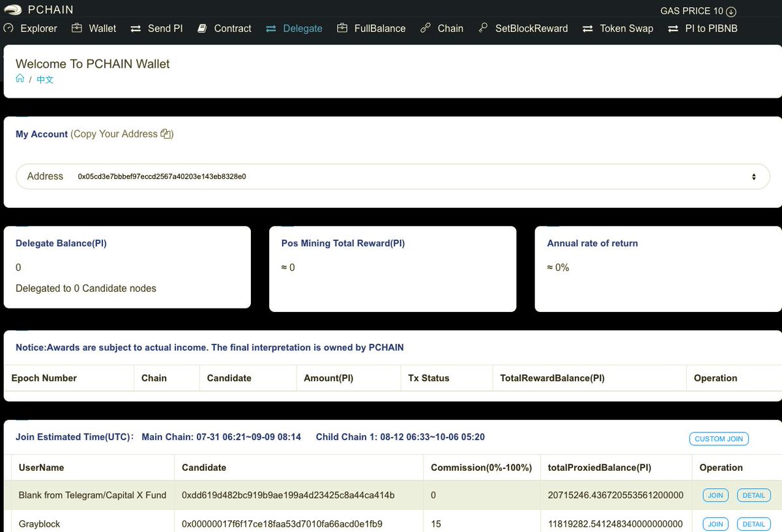The image size is (782, 532).
Task: Click the home icon in breadcrumb
Action: (x=20, y=78)
